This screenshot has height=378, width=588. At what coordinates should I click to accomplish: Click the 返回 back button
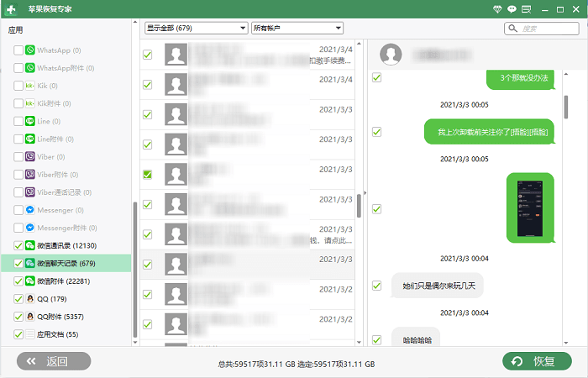(54, 361)
